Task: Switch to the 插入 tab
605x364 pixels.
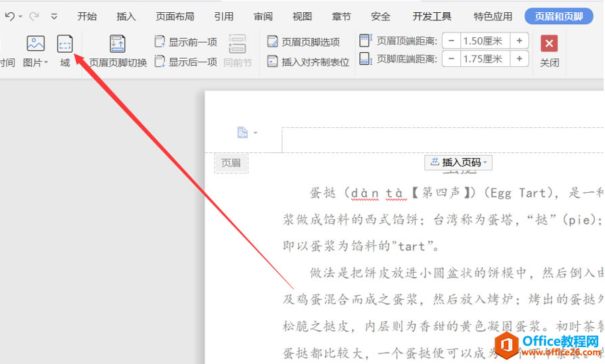Action: pos(126,17)
